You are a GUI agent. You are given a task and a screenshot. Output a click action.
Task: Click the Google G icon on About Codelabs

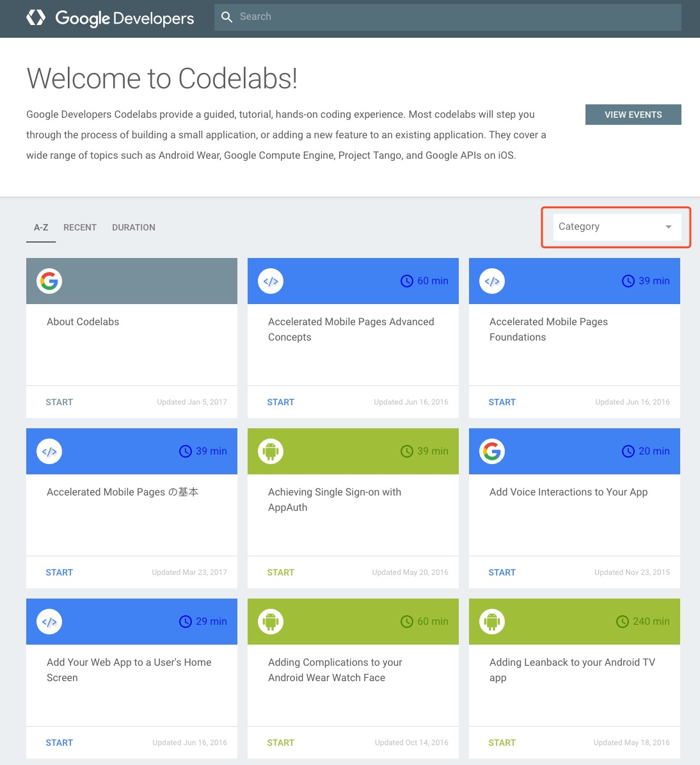click(49, 281)
